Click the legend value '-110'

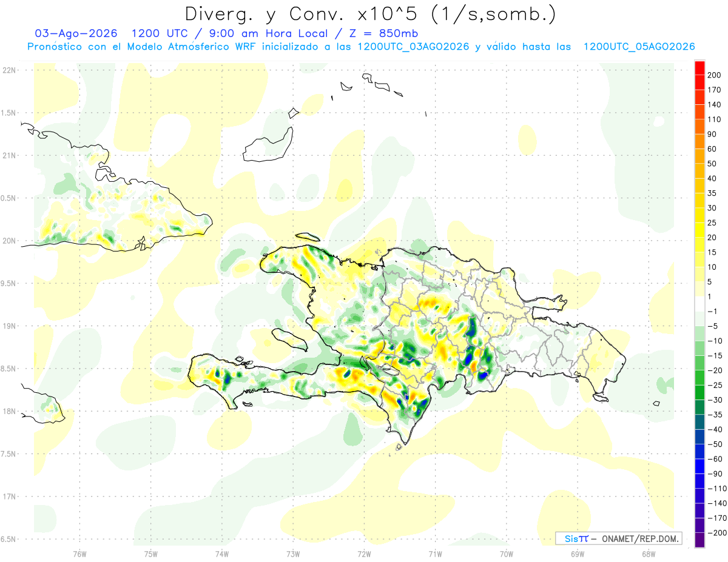click(x=716, y=489)
